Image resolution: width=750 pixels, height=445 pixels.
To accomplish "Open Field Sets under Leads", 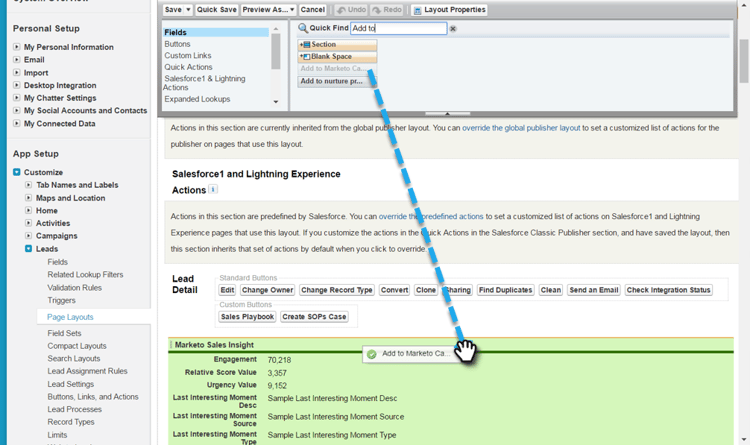I will click(x=64, y=333).
